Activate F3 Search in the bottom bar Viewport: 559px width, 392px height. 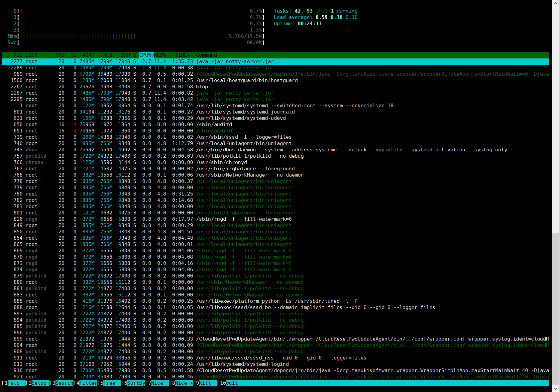click(61, 383)
